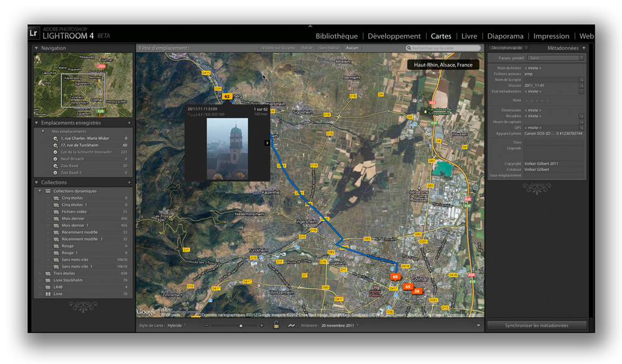622x364 pixels.
Task: Click the Titre metadata input field
Action: (554, 143)
